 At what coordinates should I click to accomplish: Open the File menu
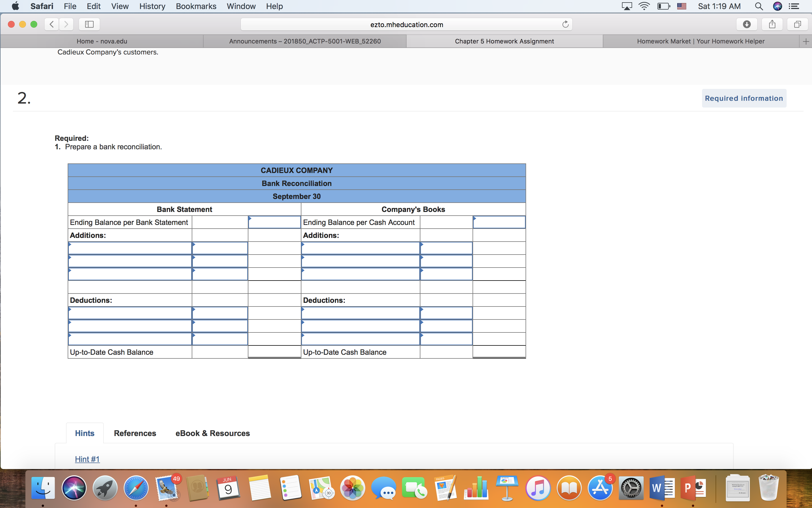click(70, 6)
